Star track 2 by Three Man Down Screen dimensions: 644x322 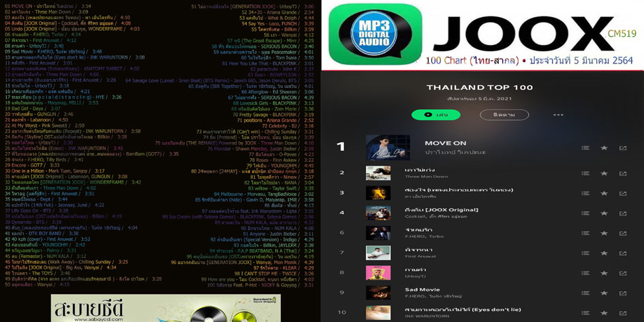pos(604,173)
